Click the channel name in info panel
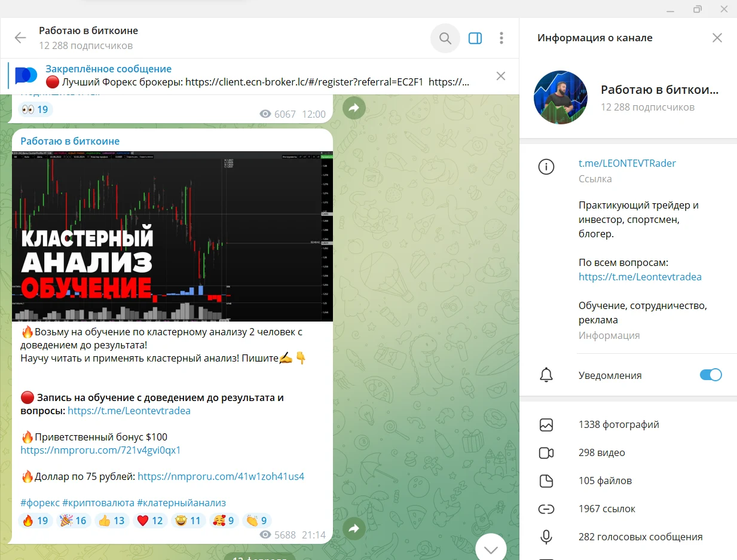 (x=660, y=90)
